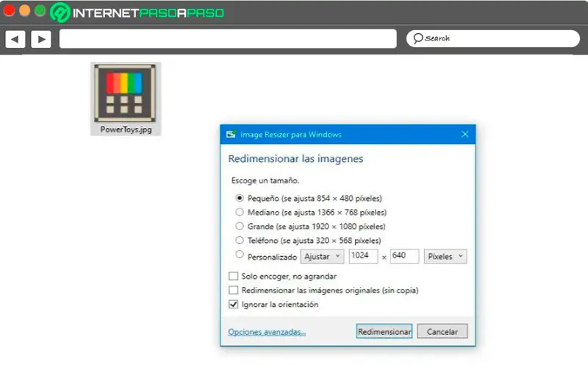Select the Personalizado custom size option
588x368 pixels.
(x=240, y=254)
